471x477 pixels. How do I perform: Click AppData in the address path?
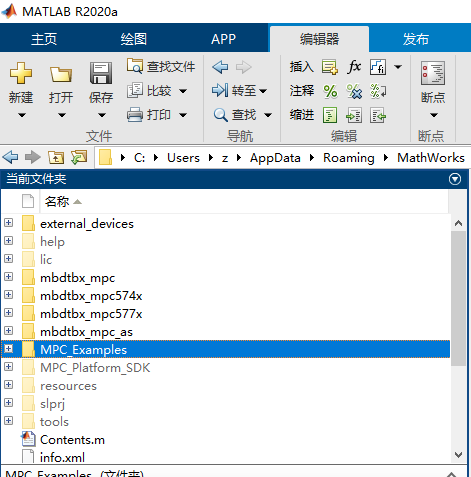pos(275,158)
